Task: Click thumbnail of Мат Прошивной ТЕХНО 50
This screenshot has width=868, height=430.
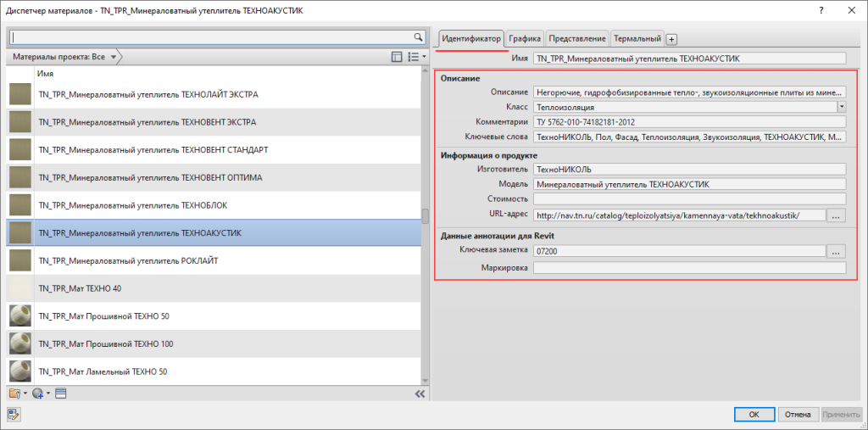Action: [20, 316]
